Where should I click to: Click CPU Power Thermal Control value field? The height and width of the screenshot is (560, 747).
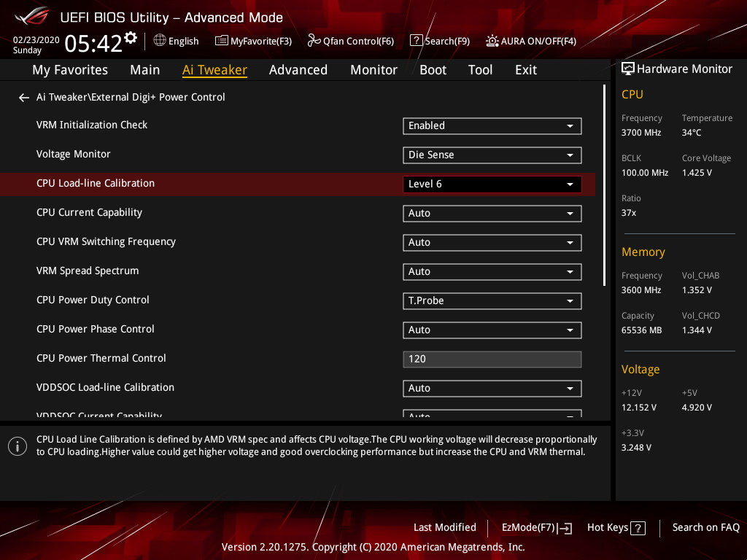click(x=492, y=359)
